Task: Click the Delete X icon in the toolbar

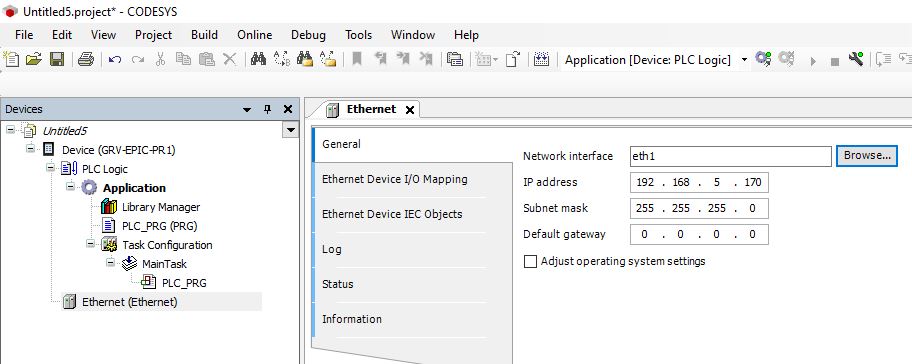Action: [x=230, y=59]
